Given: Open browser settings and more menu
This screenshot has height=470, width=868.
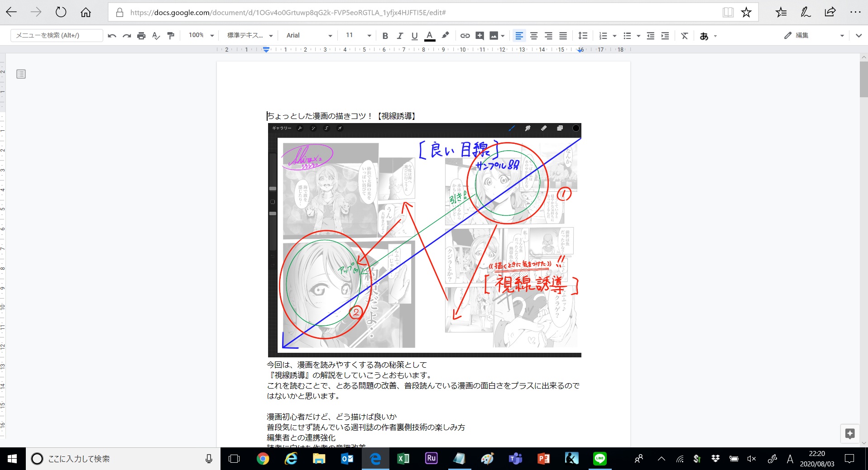Looking at the screenshot, I should [855, 12].
